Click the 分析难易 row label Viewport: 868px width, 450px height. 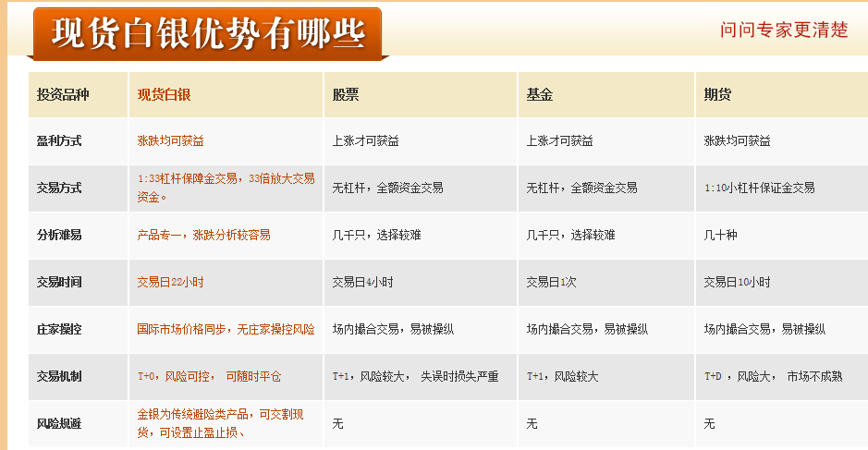tap(59, 236)
